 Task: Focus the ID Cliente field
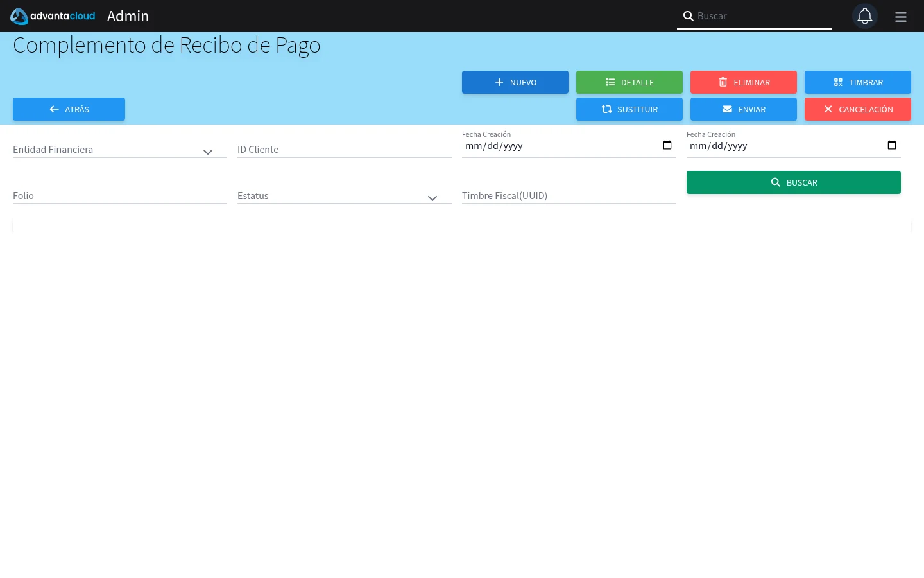click(x=345, y=150)
